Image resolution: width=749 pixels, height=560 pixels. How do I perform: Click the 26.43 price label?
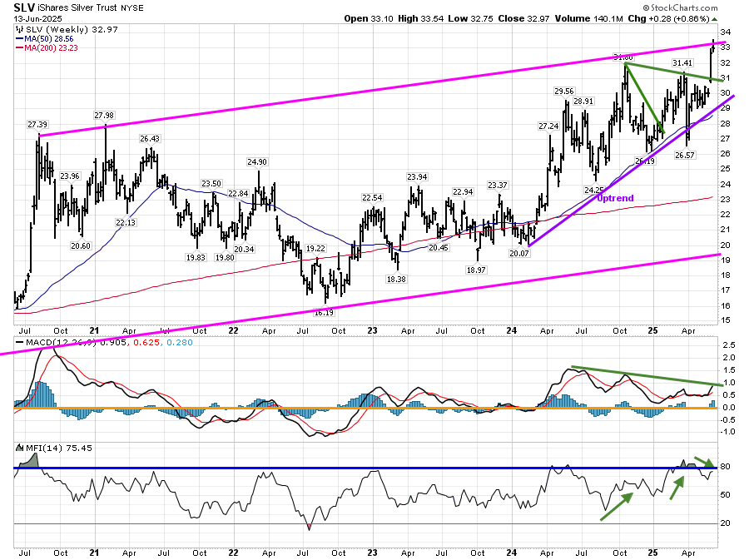pos(150,138)
